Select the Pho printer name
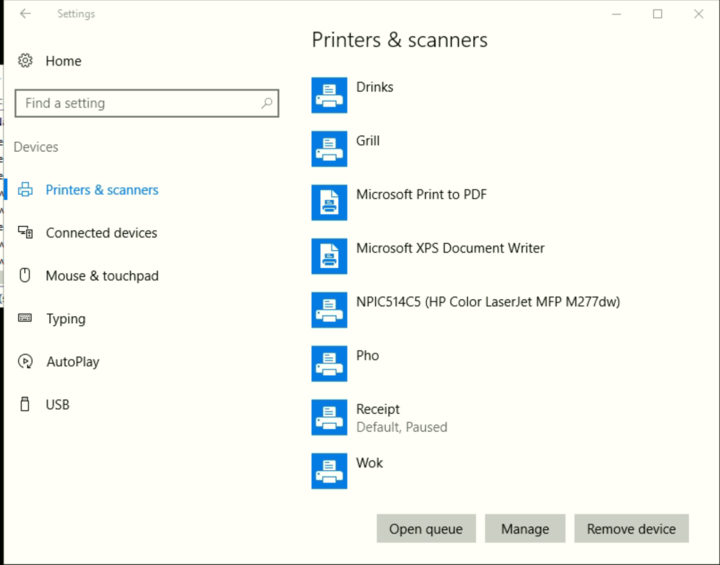This screenshot has height=565, width=720. point(367,356)
